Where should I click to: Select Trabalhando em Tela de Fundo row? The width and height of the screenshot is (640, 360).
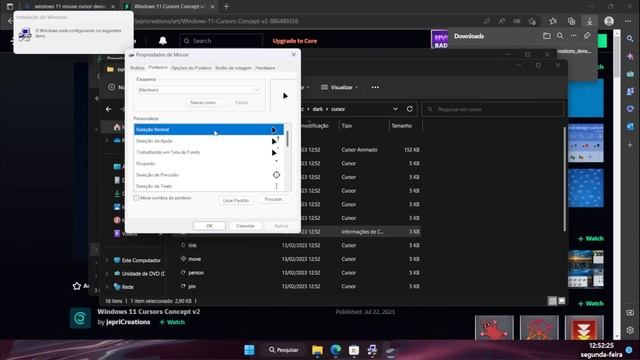coord(209,152)
